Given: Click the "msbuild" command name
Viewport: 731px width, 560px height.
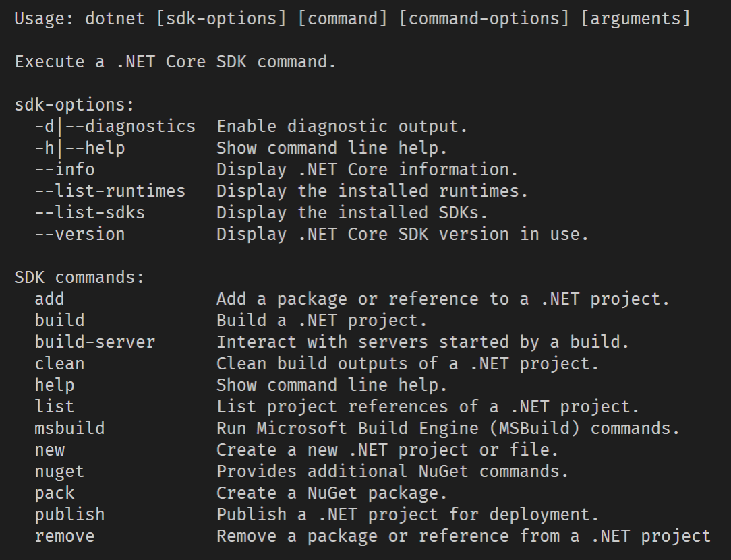Looking at the screenshot, I should point(69,429).
